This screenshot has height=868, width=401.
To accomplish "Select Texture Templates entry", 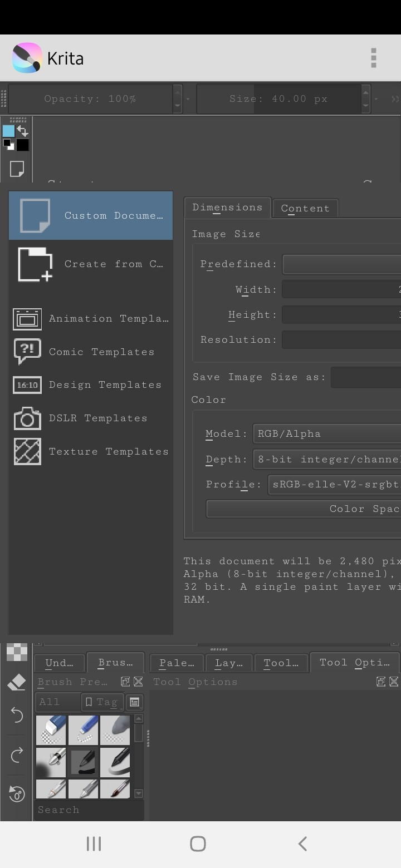I will pyautogui.click(x=90, y=451).
